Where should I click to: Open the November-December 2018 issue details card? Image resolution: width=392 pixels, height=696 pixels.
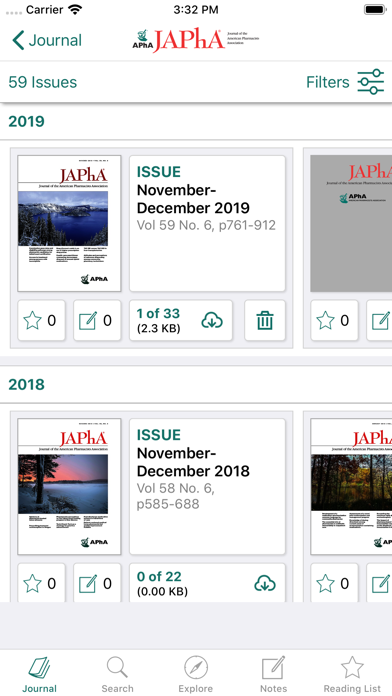click(207, 486)
